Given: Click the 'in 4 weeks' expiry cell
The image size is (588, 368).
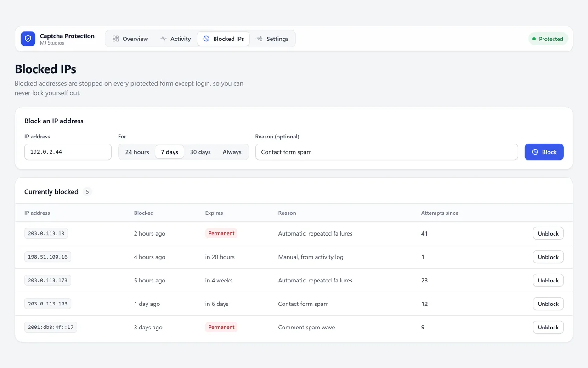Looking at the screenshot, I should coord(219,280).
